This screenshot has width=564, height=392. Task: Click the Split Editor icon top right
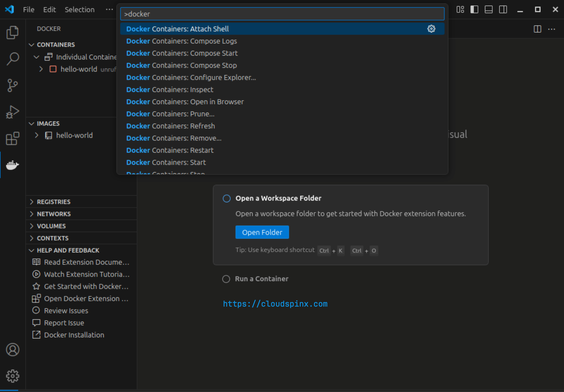[537, 29]
